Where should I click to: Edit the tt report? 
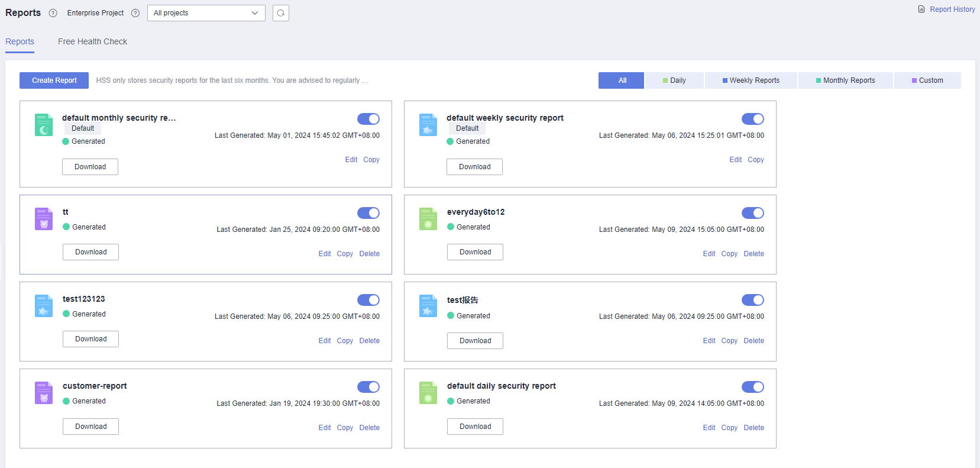pos(325,254)
